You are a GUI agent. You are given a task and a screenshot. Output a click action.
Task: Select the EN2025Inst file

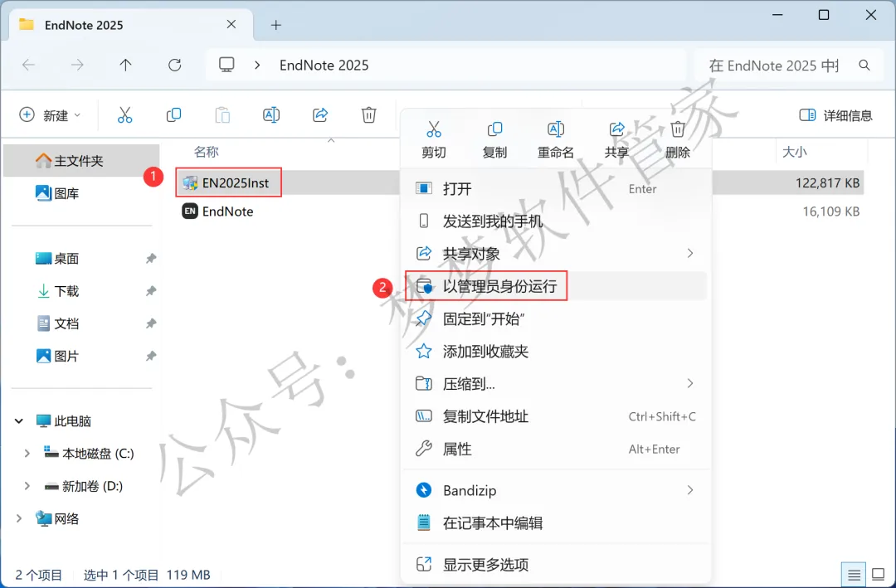(236, 182)
